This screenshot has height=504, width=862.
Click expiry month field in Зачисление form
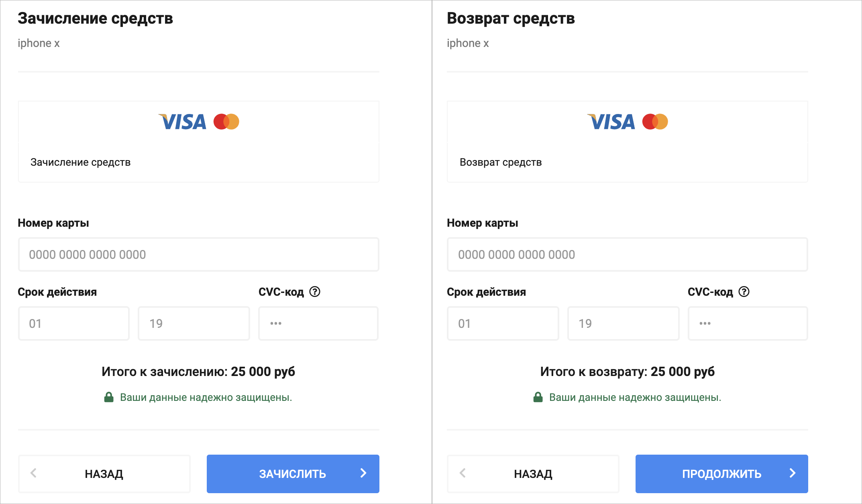pos(74,323)
